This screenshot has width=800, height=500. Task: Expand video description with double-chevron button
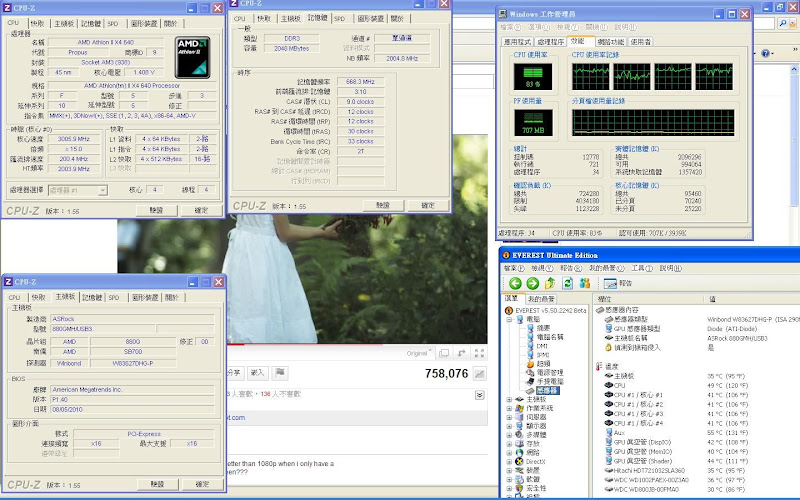coord(480,395)
